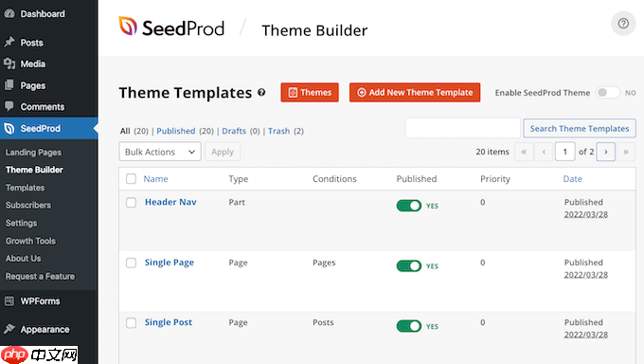Open Posts via the pushpin icon
This screenshot has width=644, height=364.
point(9,42)
